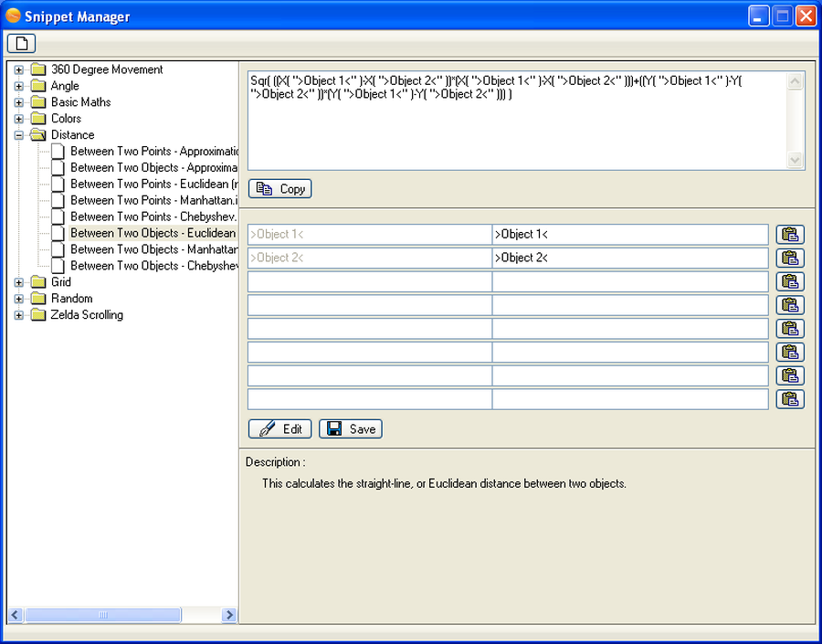Select Between Two Objects - Chebyshev snippet
This screenshot has height=644, width=822.
[x=154, y=266]
